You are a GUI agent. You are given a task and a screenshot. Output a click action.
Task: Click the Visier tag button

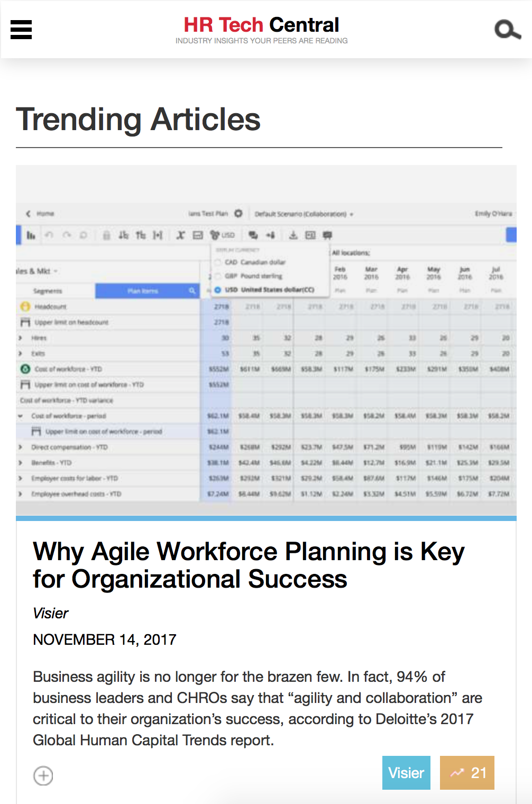pyautogui.click(x=406, y=773)
